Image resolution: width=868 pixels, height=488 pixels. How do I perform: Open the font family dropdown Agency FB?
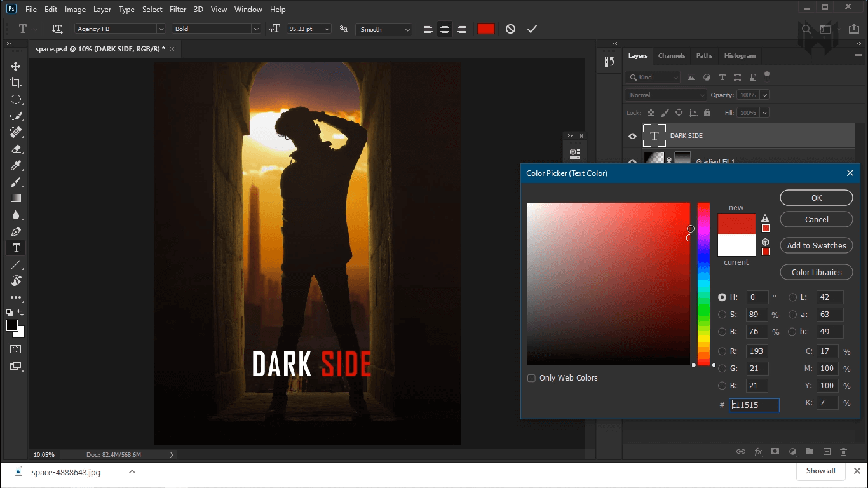(120, 29)
